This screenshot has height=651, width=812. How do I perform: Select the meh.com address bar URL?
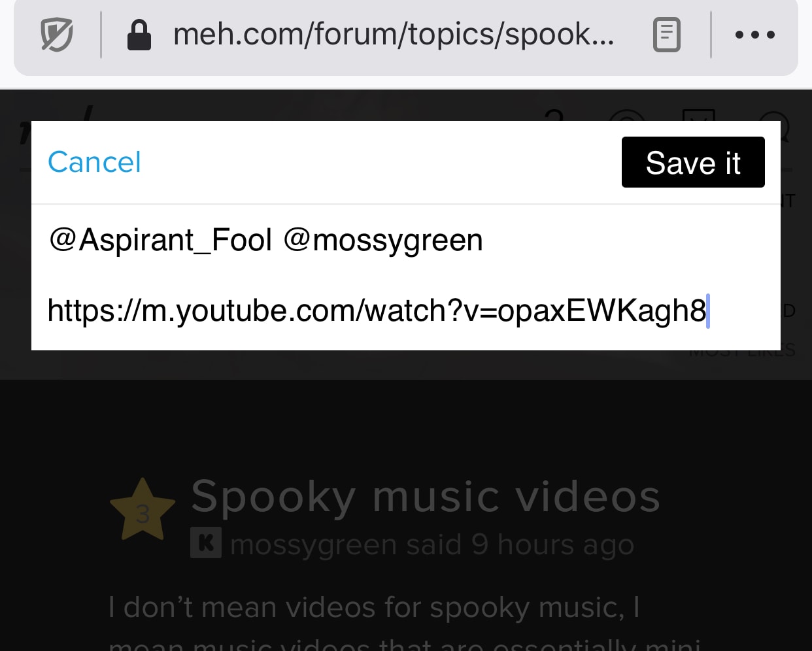394,34
